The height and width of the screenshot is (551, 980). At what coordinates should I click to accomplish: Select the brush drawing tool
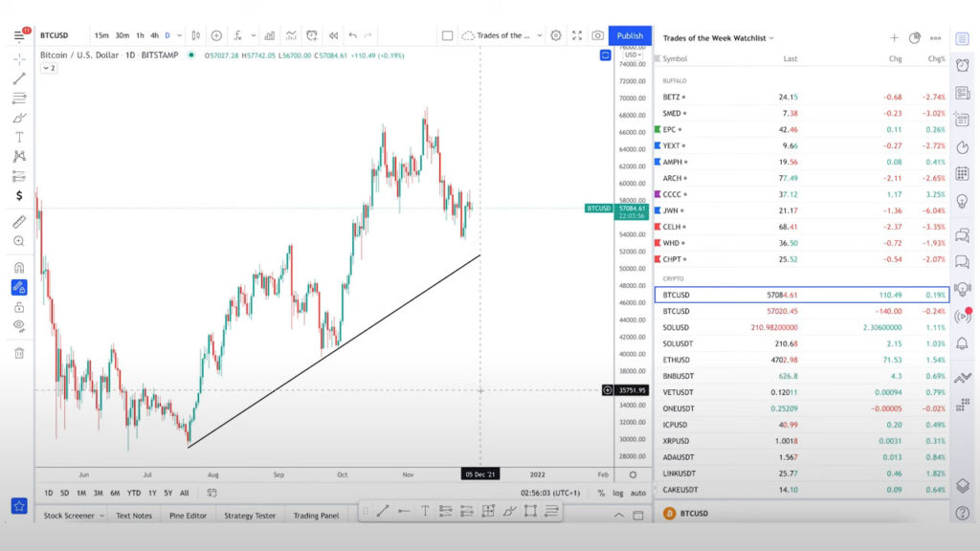coord(19,118)
